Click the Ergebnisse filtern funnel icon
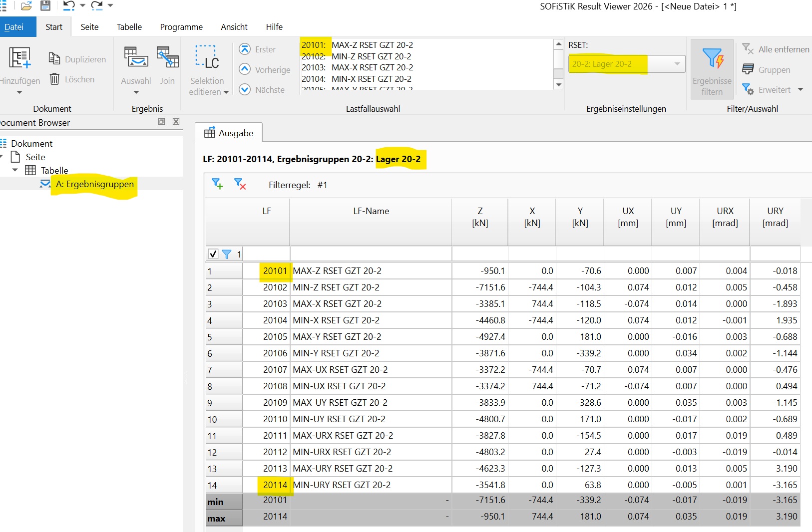 tap(712, 58)
